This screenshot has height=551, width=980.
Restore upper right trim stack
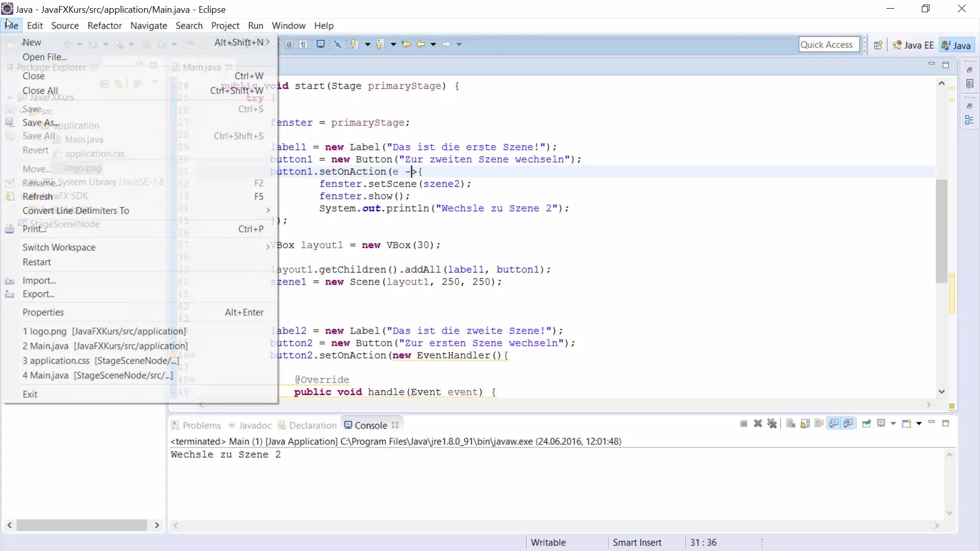(970, 70)
